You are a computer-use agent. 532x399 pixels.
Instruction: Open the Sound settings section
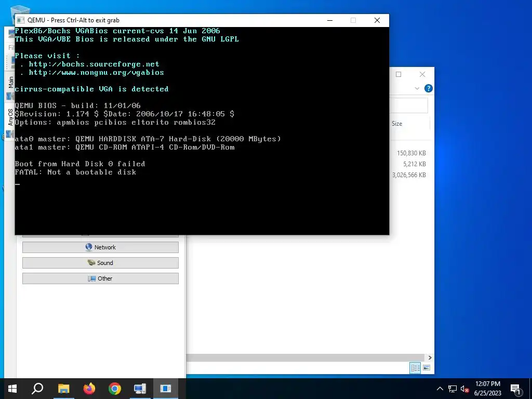[x=100, y=263]
